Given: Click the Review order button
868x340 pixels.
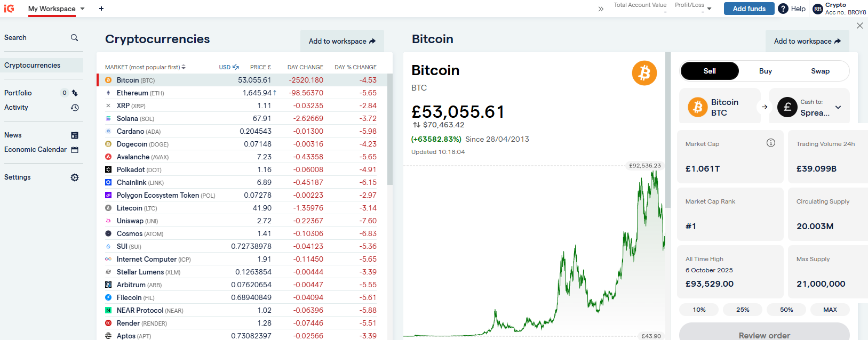Looking at the screenshot, I should (x=765, y=333).
